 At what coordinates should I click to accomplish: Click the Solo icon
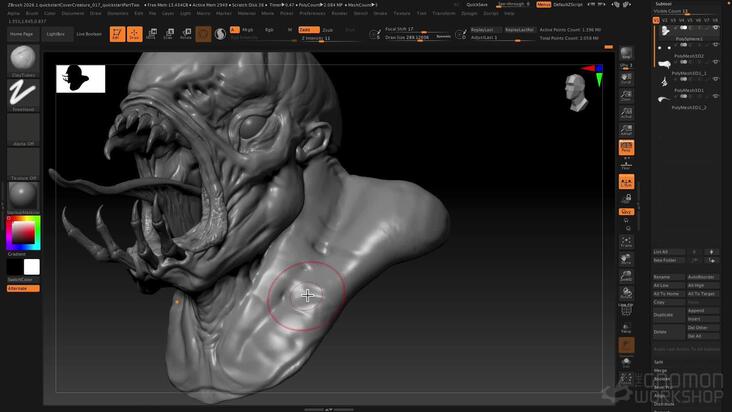coord(626,363)
